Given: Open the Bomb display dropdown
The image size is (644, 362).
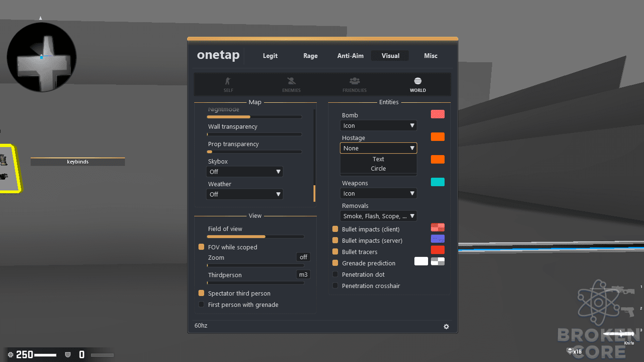Looking at the screenshot, I should [379, 125].
